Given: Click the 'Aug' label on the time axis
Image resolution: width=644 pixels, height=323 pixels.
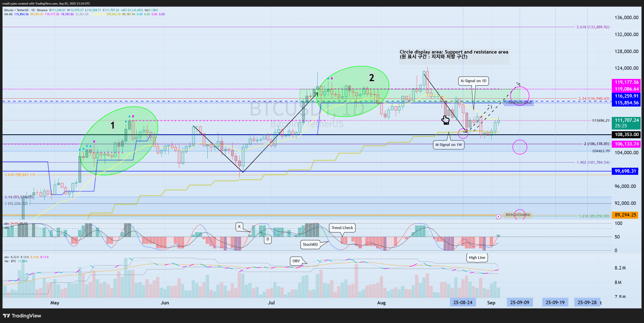Looking at the screenshot, I should pos(381,302).
